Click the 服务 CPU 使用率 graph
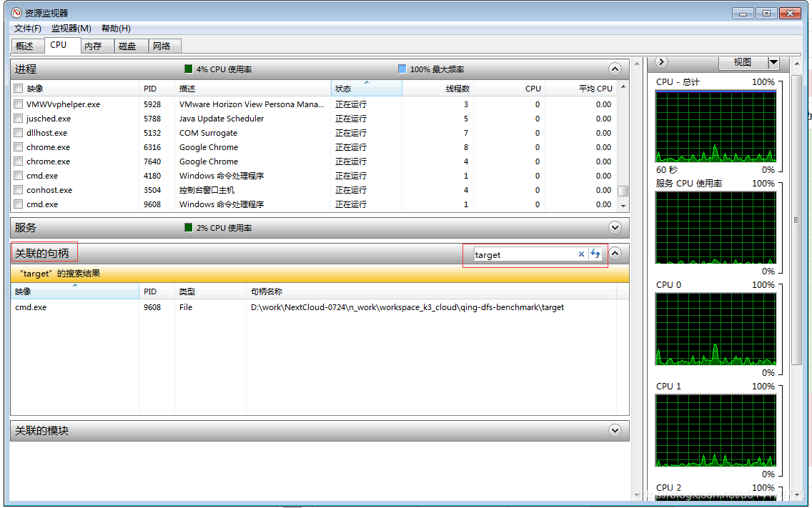 click(716, 227)
